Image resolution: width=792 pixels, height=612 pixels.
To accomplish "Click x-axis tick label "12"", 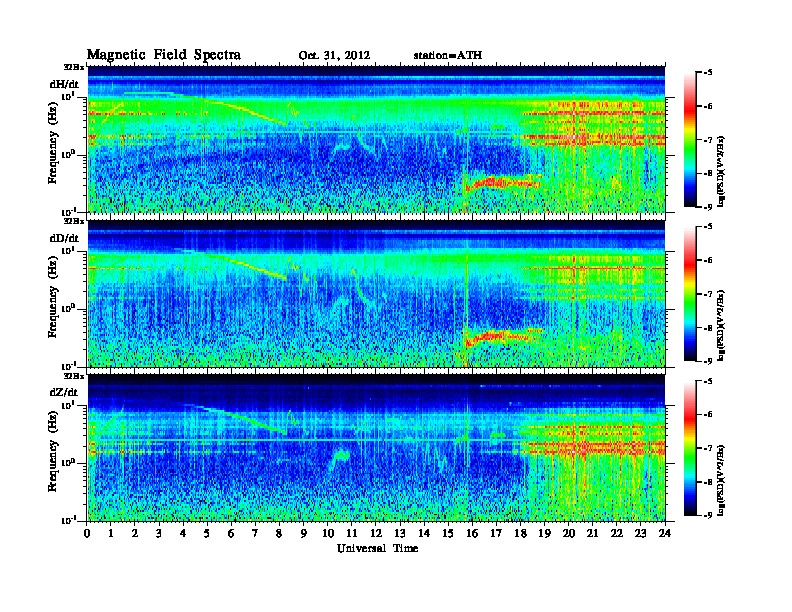I will [x=376, y=533].
